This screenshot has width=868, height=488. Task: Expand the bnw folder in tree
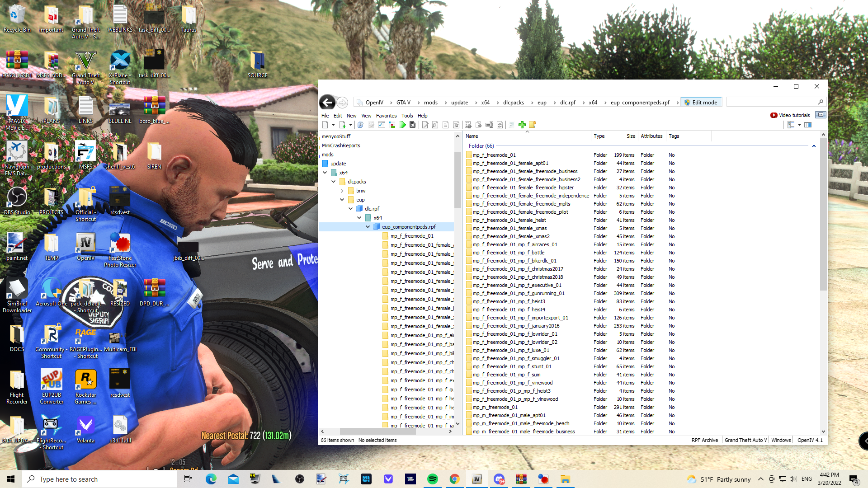coord(342,191)
